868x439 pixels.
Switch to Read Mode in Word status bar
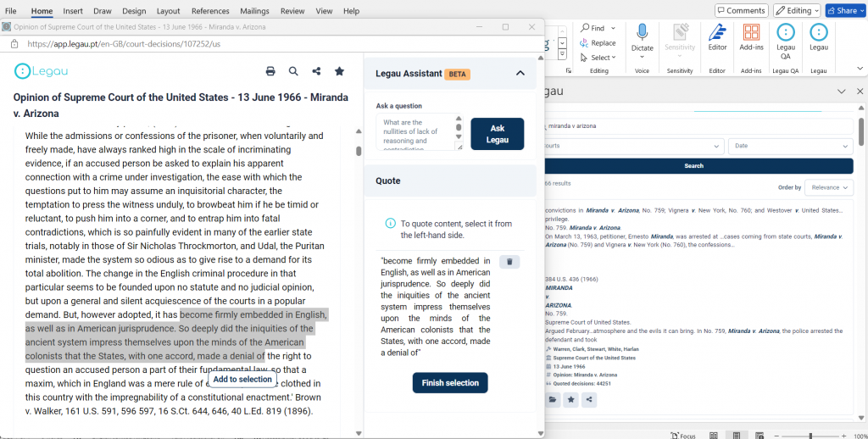tap(714, 436)
